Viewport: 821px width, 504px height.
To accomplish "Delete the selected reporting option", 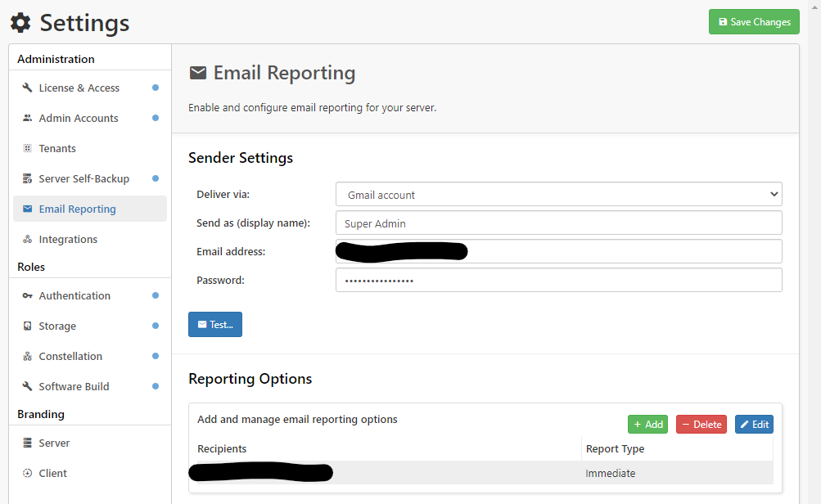I will tap(701, 425).
